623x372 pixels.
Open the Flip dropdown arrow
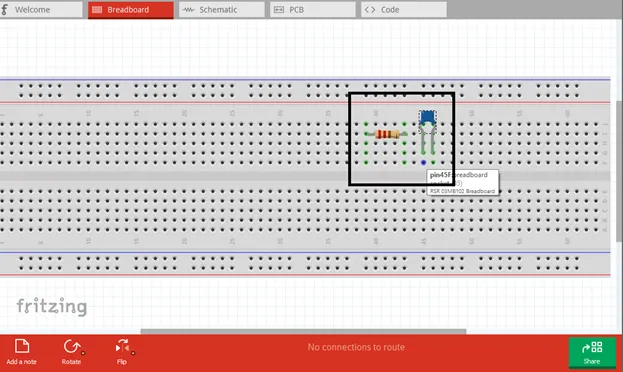pos(133,353)
